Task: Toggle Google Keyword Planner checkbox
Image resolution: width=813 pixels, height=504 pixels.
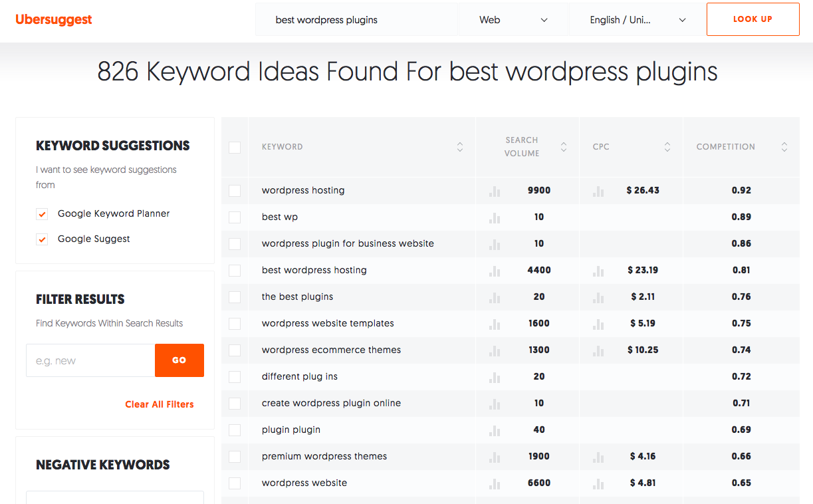Action: 42,214
